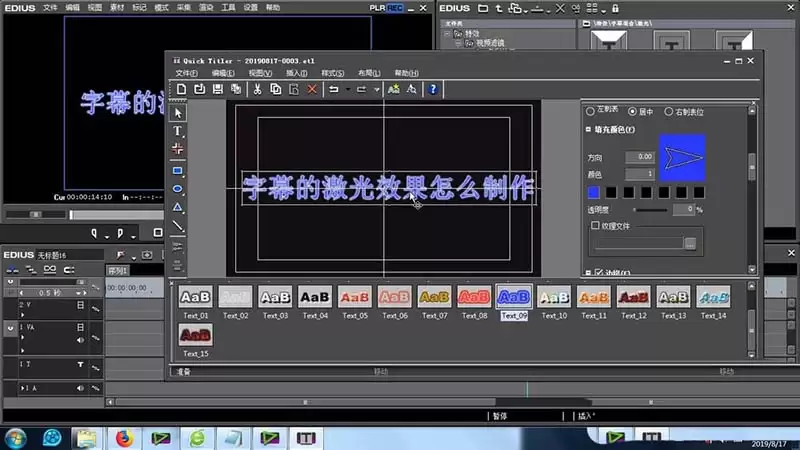800x450 pixels.
Task: Click the blue help question mark icon
Action: [x=433, y=89]
